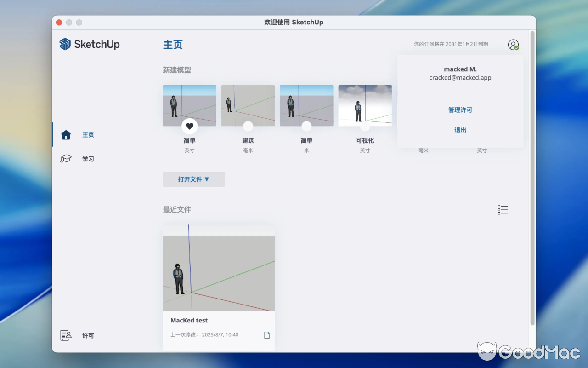Toggle favorite circle on Visualization template
588x368 pixels.
click(x=365, y=126)
